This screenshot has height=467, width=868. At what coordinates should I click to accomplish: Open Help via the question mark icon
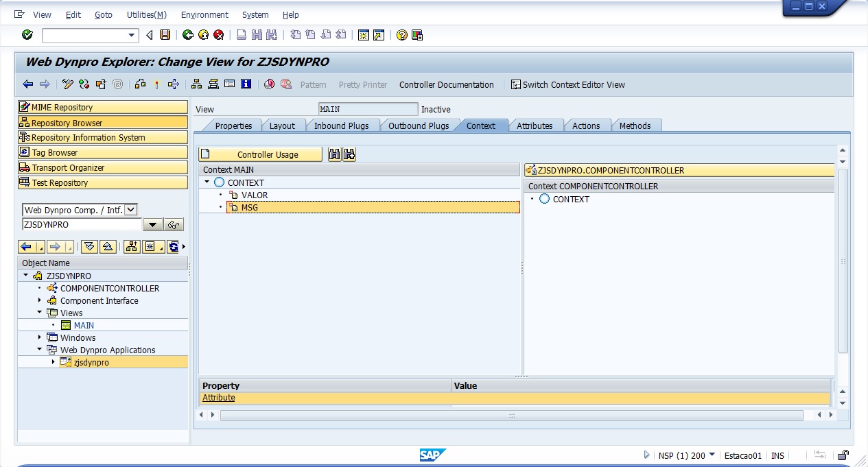tap(401, 35)
